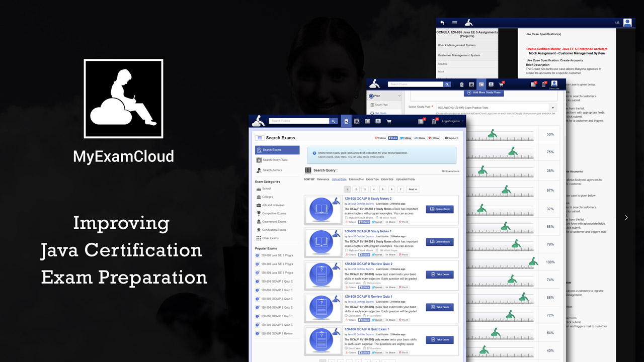Sort results by Exam Size
This screenshot has height=362, width=644.
tap(387, 179)
